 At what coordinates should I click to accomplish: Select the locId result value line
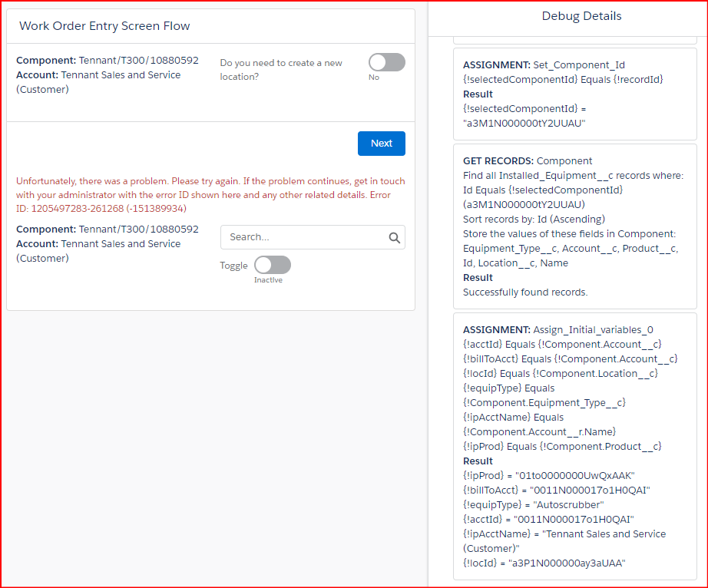[x=544, y=563]
